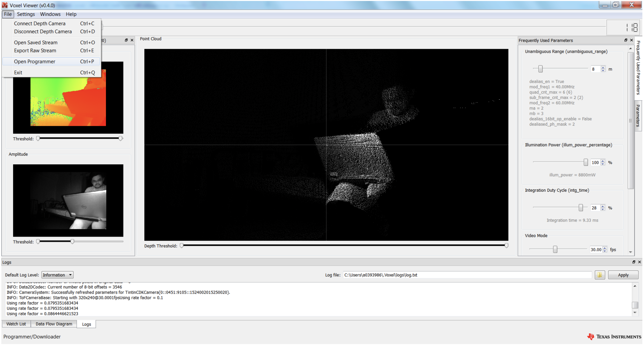Screen dimensions: 644x347
Task: Close the left depth image panel
Action: coord(132,40)
